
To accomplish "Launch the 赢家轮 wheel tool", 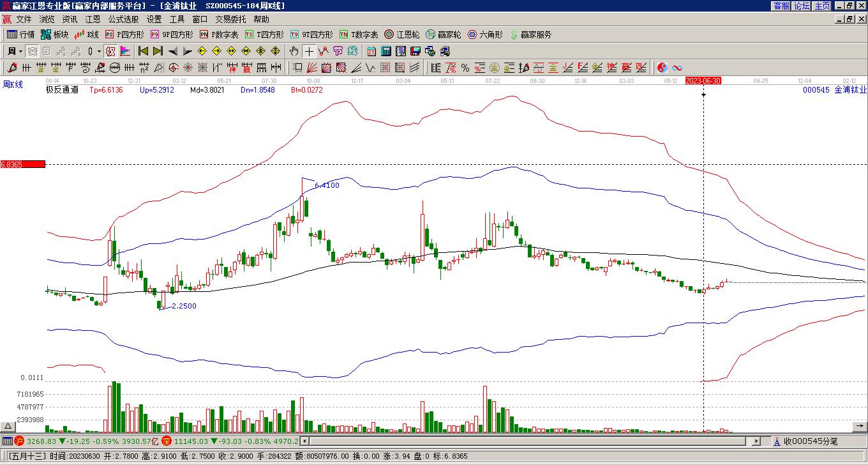I will 444,34.
